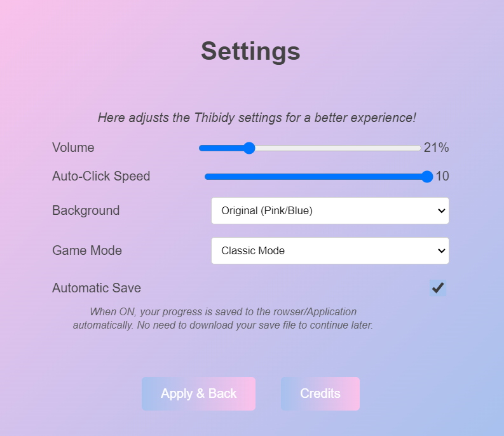Viewport: 504px width, 436px height.
Task: Click the chevron arrow on Game Mode selector
Action: [x=442, y=250]
